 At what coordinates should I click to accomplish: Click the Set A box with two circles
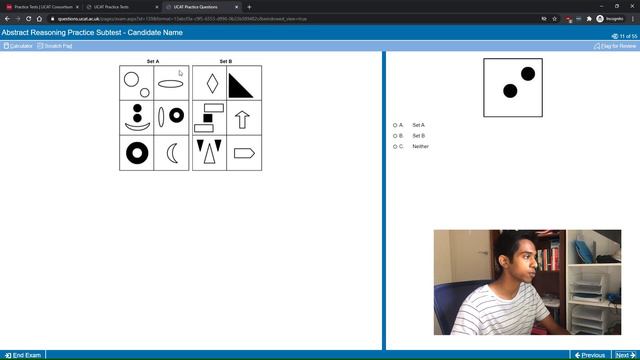coord(137,83)
